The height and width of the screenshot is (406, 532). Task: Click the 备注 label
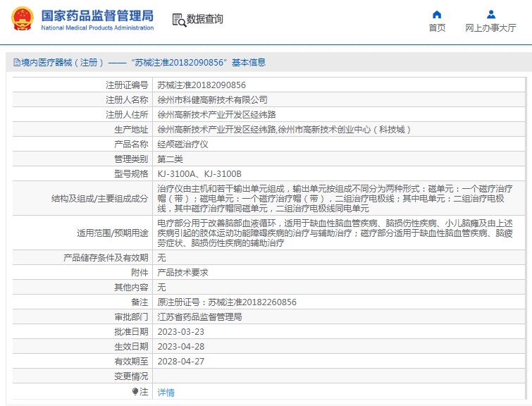click(140, 302)
